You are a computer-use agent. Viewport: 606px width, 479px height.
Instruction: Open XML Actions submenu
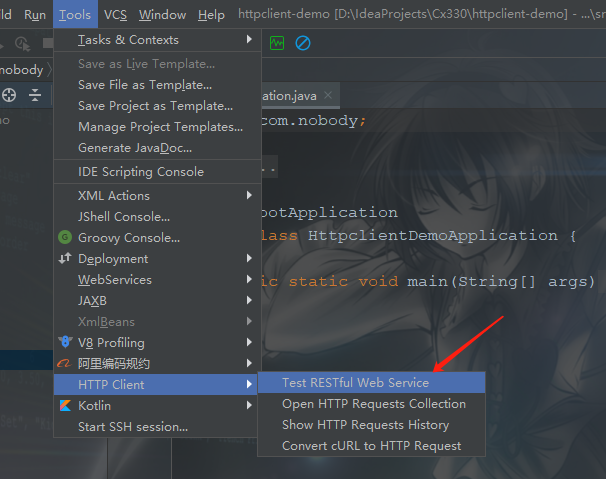(x=157, y=196)
